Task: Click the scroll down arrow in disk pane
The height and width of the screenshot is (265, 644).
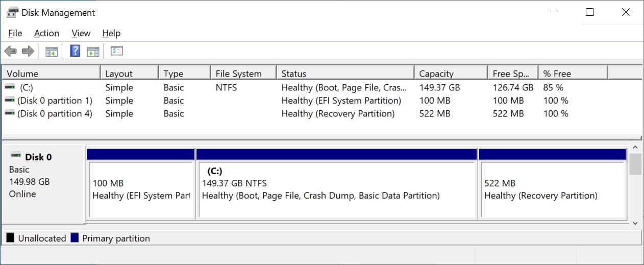Action: click(635, 223)
